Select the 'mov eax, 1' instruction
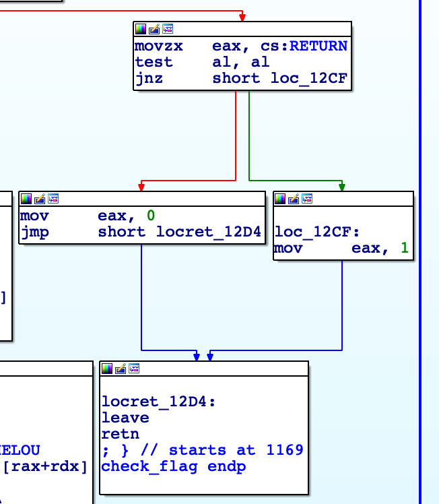 (x=341, y=248)
